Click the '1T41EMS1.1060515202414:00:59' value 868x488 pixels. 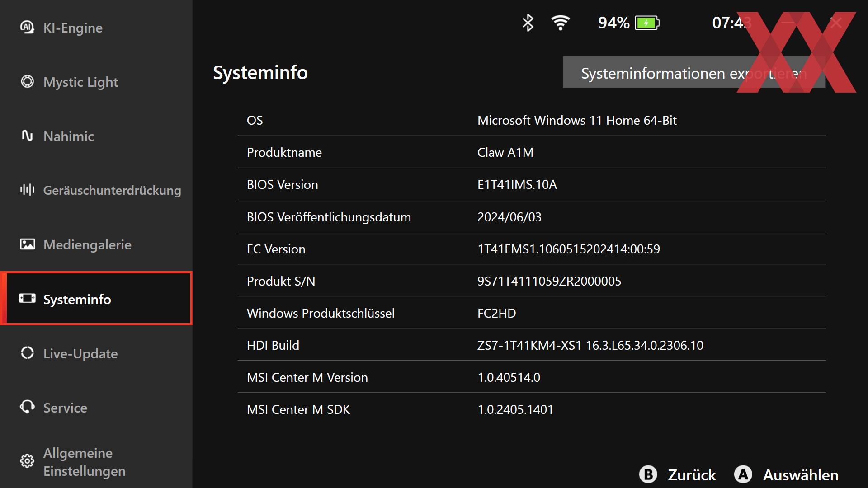tap(569, 249)
